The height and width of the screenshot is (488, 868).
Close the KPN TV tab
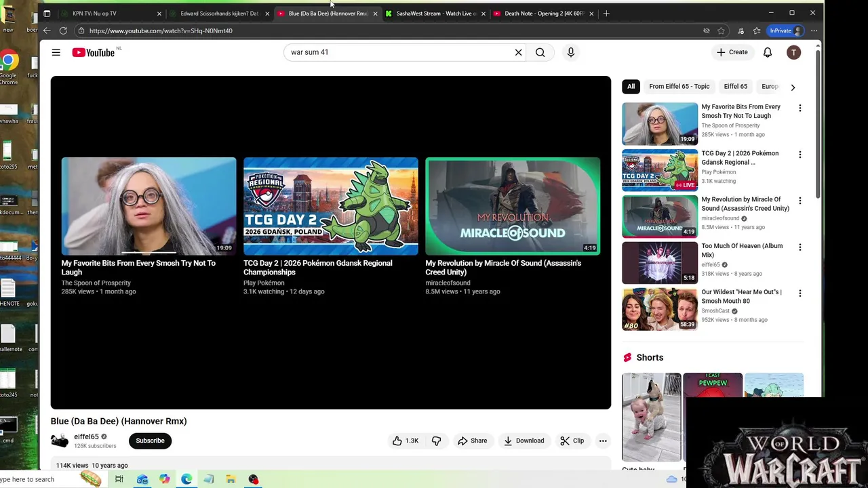click(159, 14)
